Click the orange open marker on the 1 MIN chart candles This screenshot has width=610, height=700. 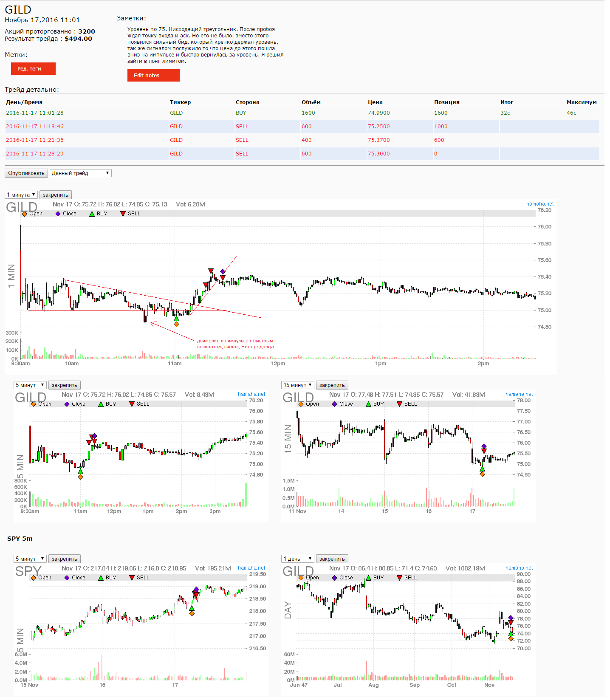(176, 325)
